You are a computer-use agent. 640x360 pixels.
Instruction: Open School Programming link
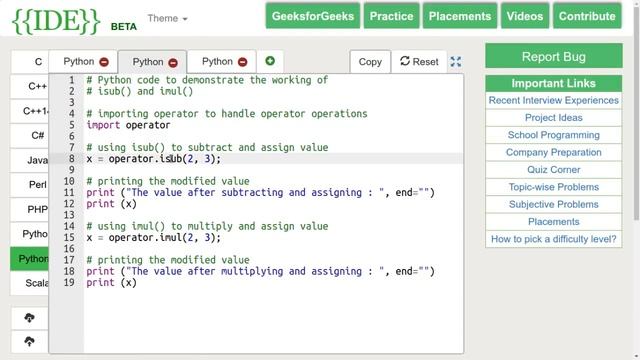click(x=554, y=135)
